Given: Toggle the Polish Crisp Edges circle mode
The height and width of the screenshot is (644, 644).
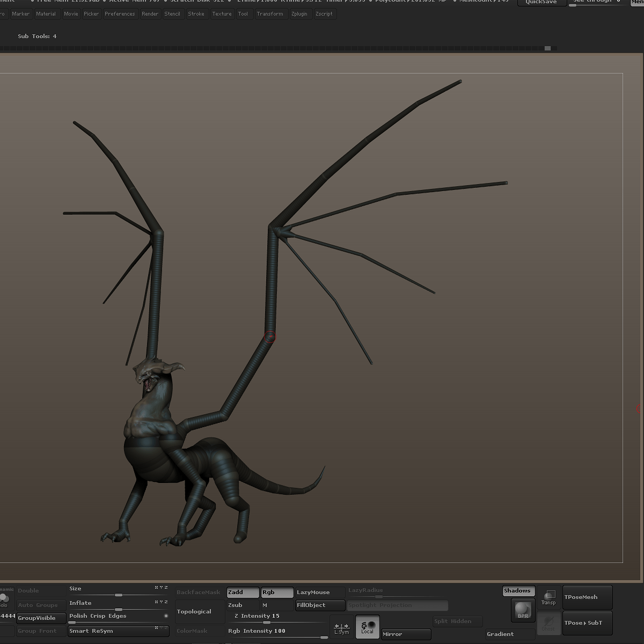Looking at the screenshot, I should (x=166, y=616).
